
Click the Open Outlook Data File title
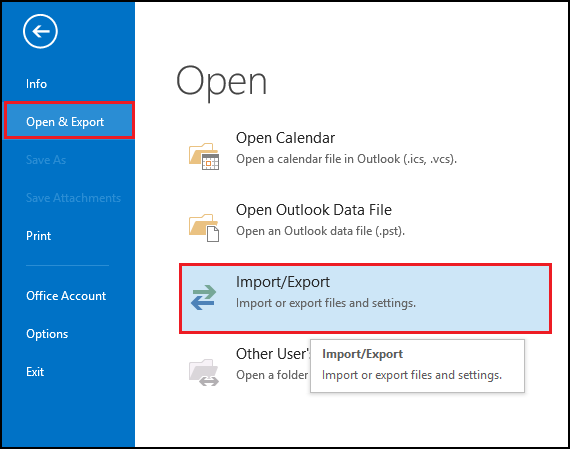[314, 210]
